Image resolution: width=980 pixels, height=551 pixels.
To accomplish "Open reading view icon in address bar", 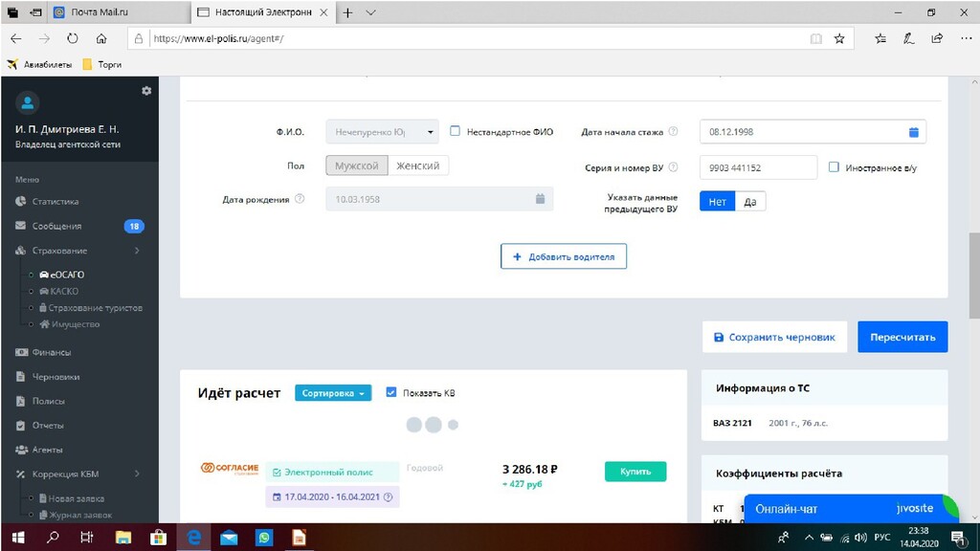I will point(815,38).
